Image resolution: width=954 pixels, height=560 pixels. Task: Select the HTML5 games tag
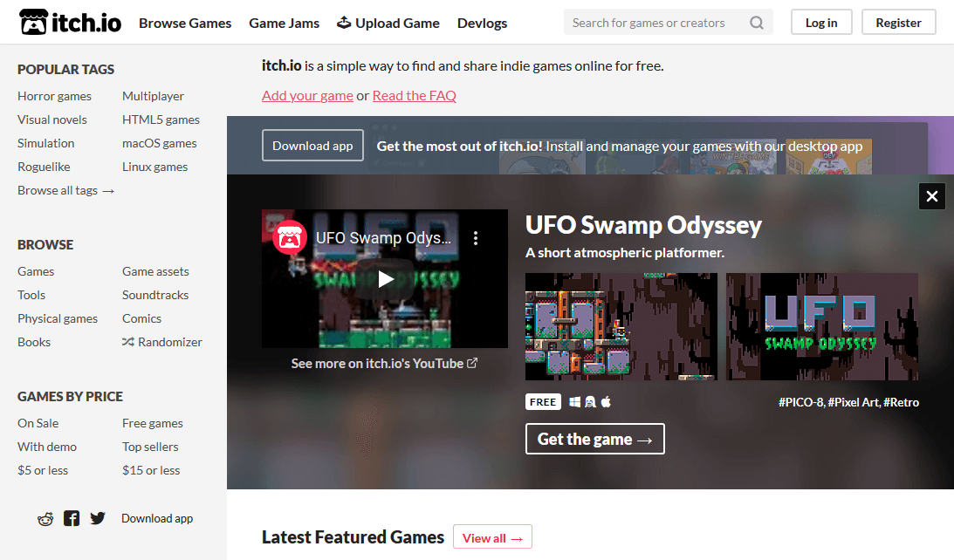coord(161,120)
